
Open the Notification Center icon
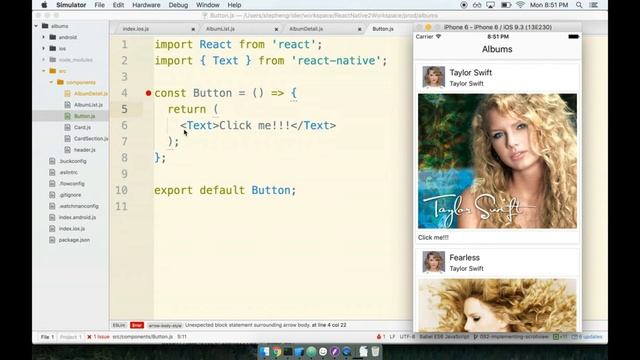tap(594, 5)
